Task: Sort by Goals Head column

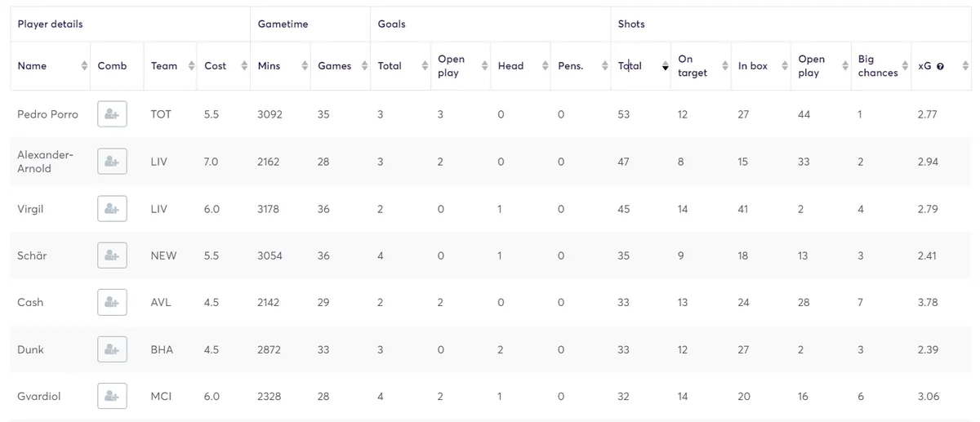Action: [521, 66]
